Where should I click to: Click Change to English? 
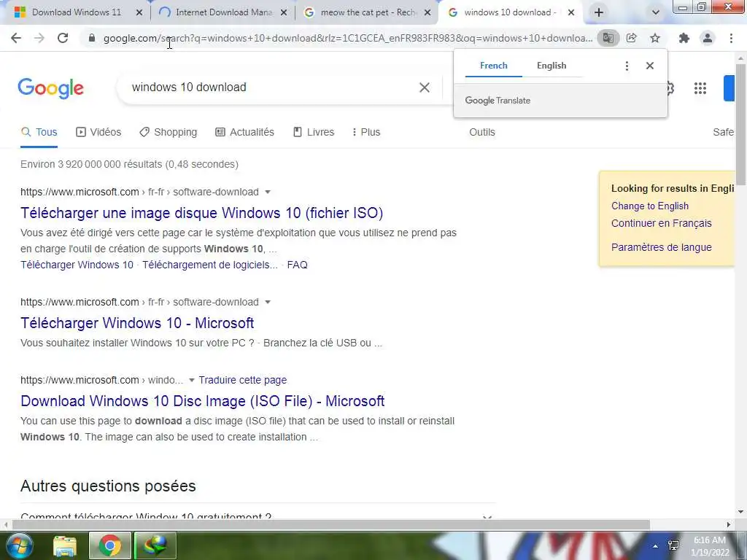click(650, 206)
